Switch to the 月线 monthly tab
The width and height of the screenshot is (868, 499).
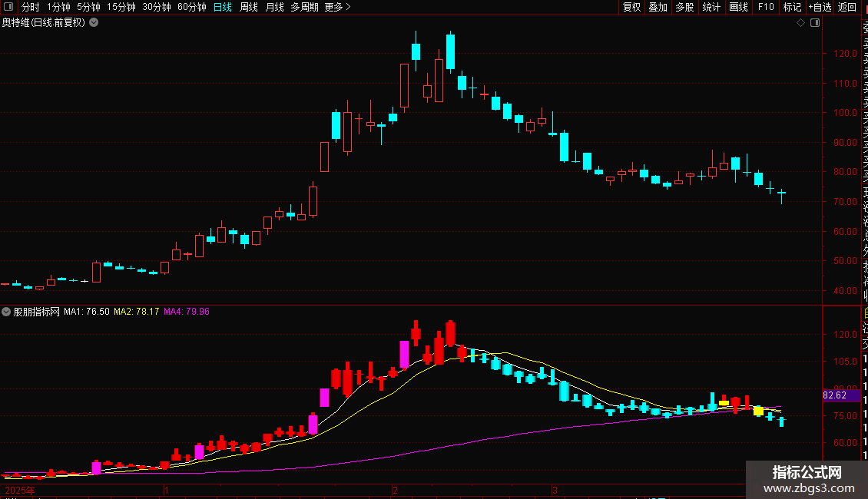274,7
